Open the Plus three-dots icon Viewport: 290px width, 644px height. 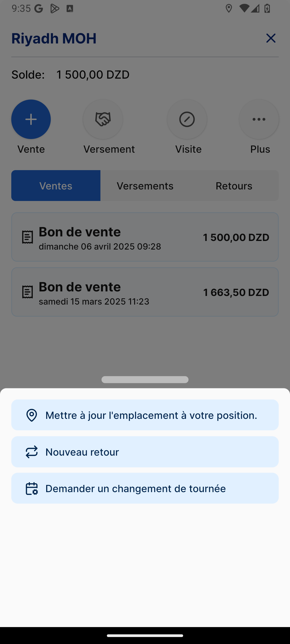click(259, 119)
